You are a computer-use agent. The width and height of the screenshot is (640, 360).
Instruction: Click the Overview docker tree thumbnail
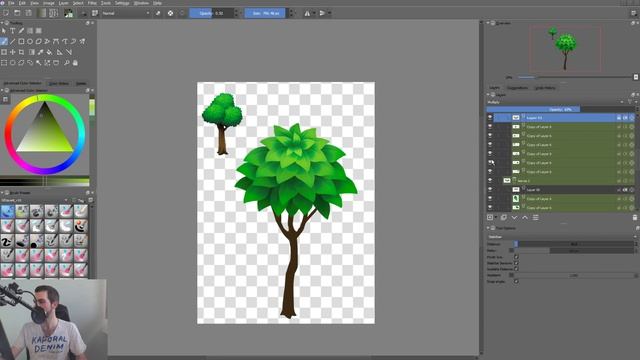point(565,48)
